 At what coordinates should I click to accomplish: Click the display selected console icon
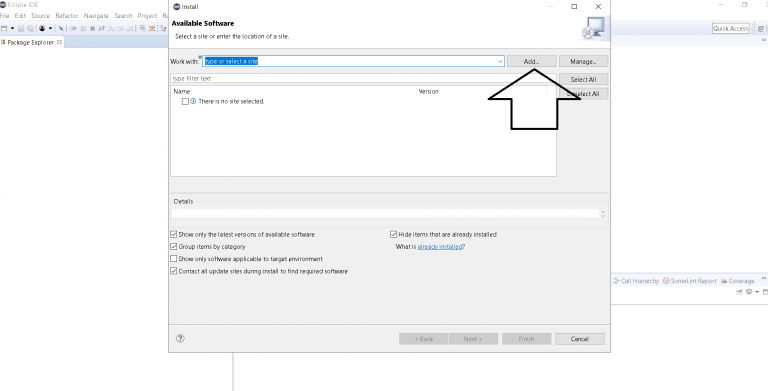point(749,292)
